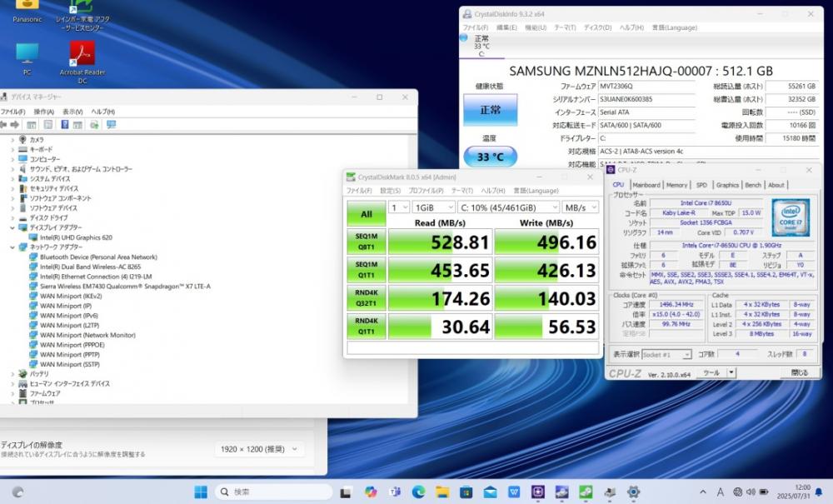This screenshot has height=504, width=833.
Task: Switch to Bench tab in CPU-Z
Action: pos(753,185)
